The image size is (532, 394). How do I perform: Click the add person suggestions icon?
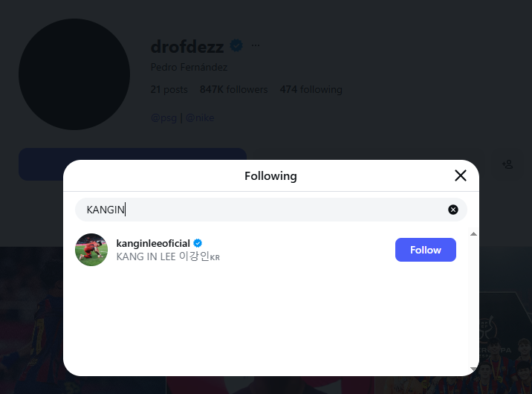tap(507, 164)
